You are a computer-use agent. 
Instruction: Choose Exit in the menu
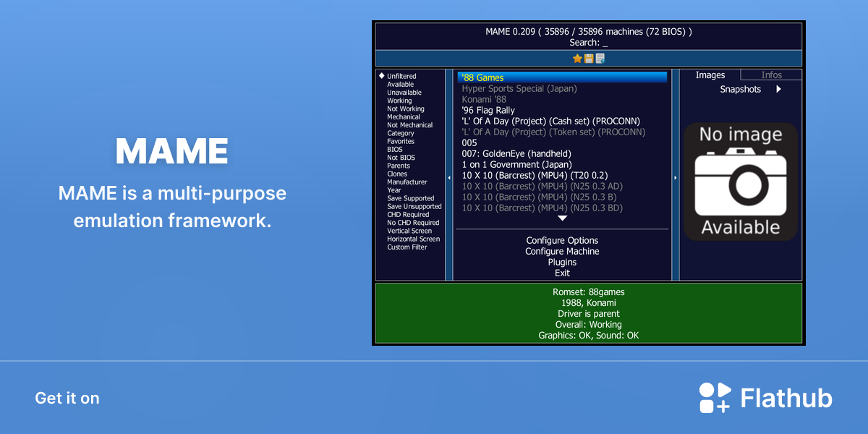point(562,273)
